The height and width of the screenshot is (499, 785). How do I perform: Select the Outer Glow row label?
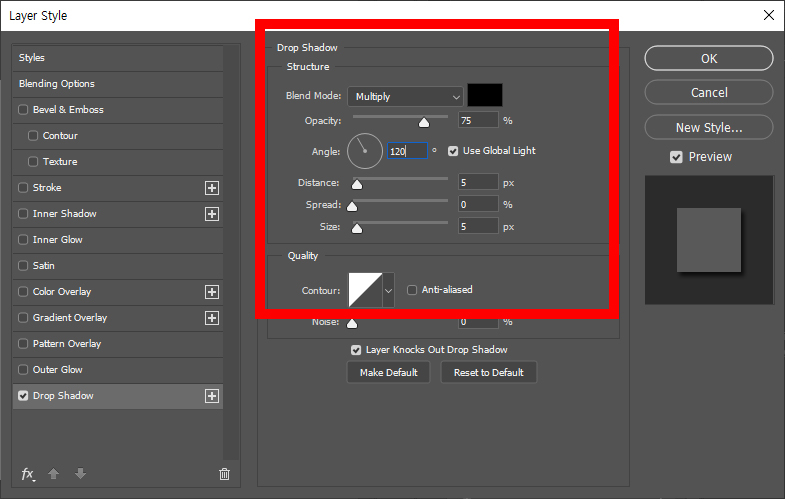(x=58, y=370)
